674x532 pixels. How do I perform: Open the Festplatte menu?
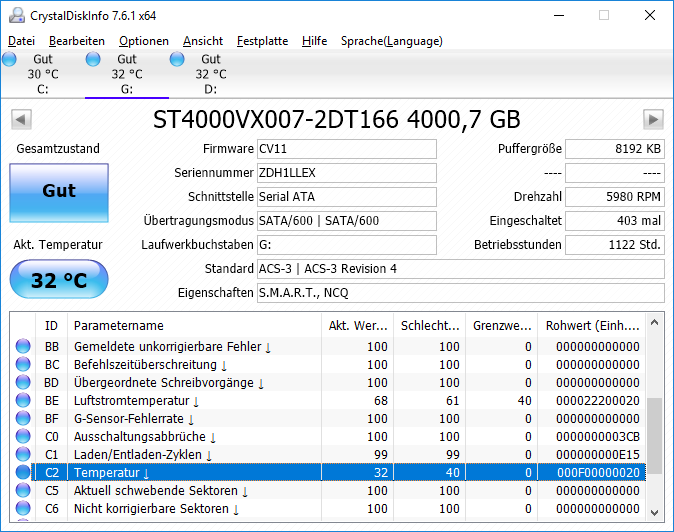[x=262, y=41]
